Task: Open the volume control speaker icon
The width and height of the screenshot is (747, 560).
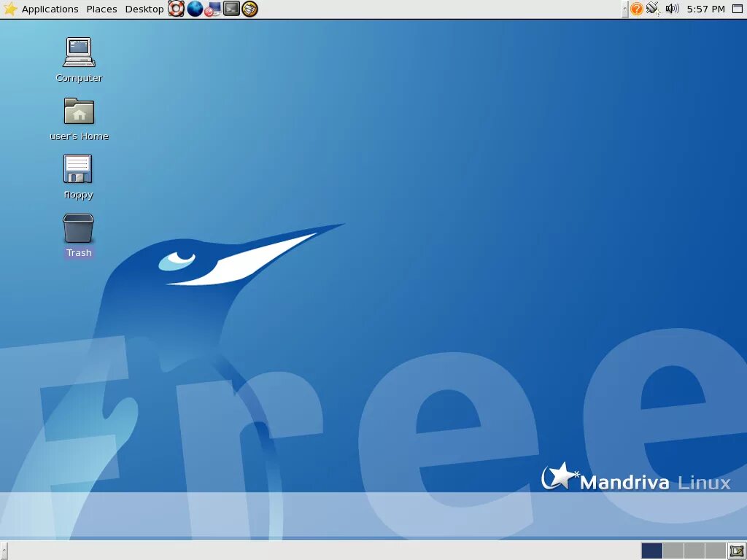Action: [672, 9]
